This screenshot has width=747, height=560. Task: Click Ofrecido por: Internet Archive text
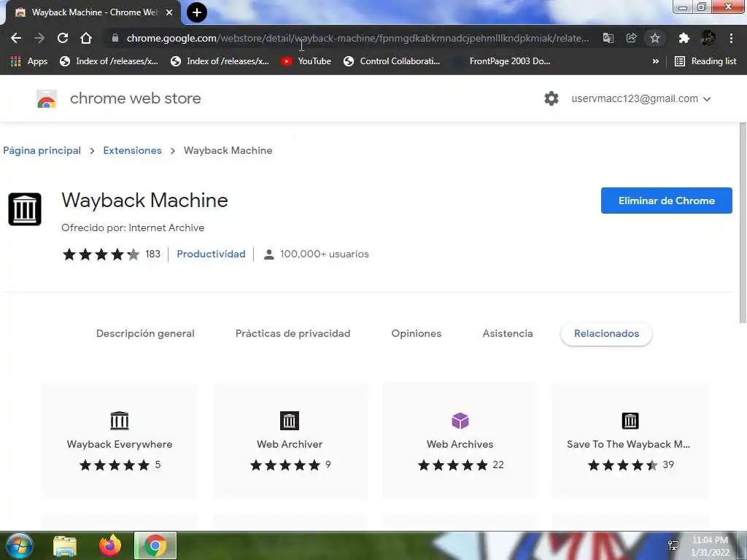(133, 227)
